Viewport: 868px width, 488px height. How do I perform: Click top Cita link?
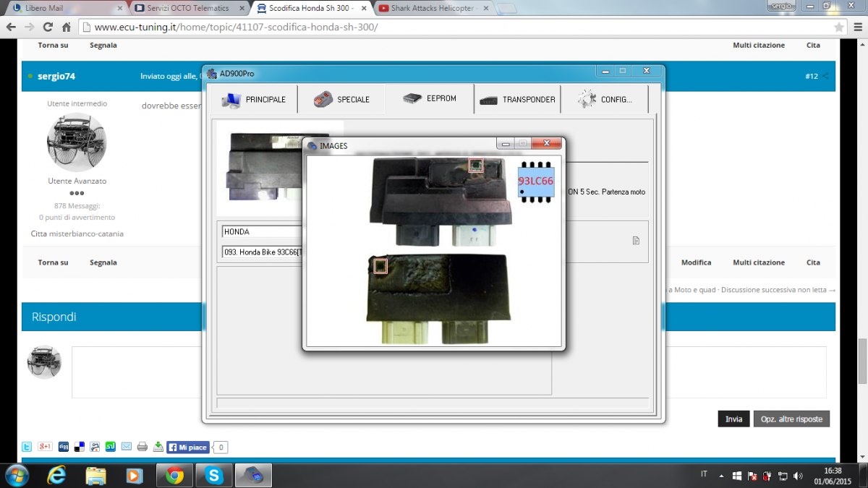[x=813, y=45]
